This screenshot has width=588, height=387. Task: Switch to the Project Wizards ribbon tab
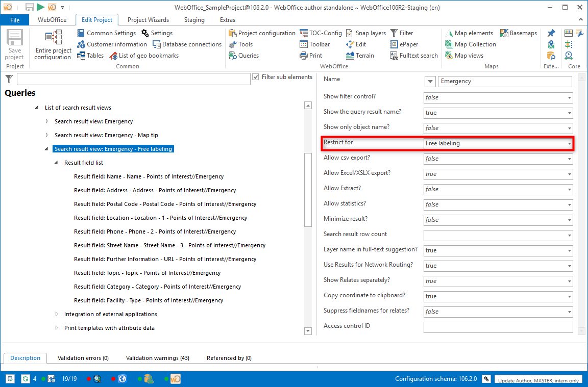coord(148,20)
